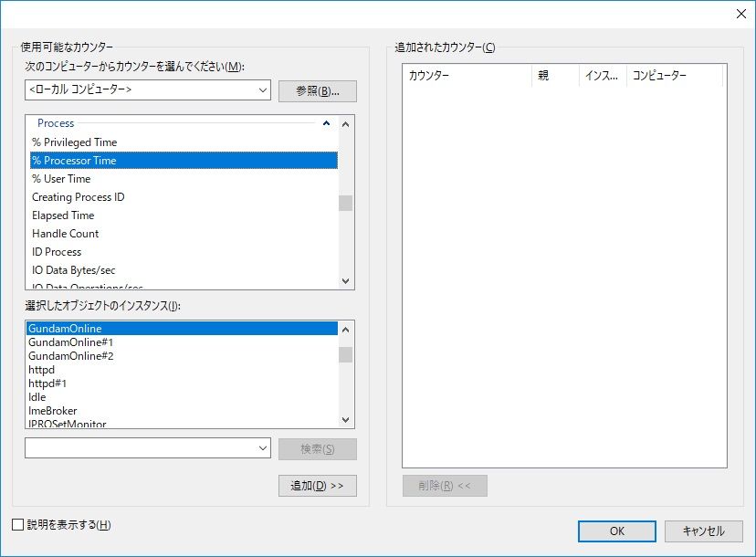Open the instance search combo box dropdown
756x557 pixels.
click(x=263, y=448)
